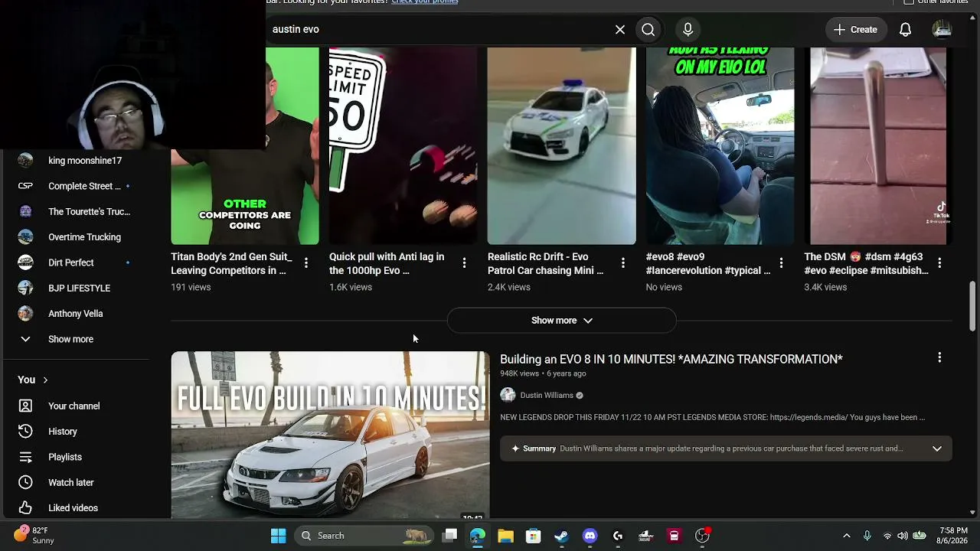Open Anthony Vella subscription
This screenshot has height=551, width=980.
[x=74, y=314]
